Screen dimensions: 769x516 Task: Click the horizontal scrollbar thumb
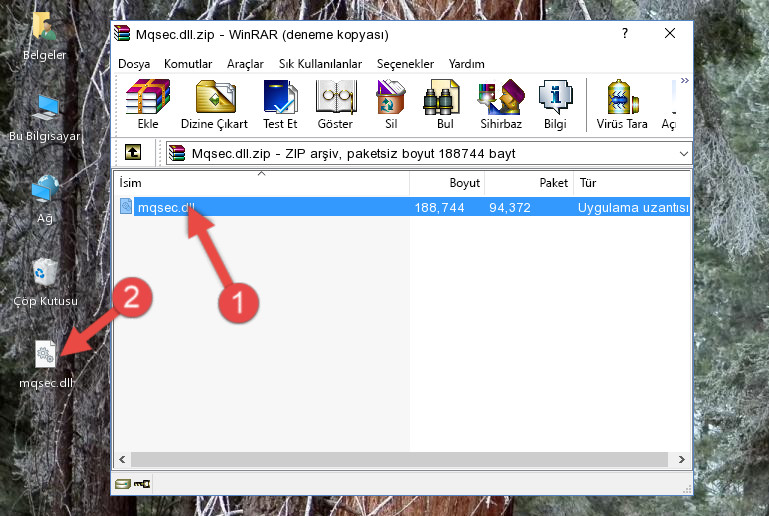[x=399, y=460]
